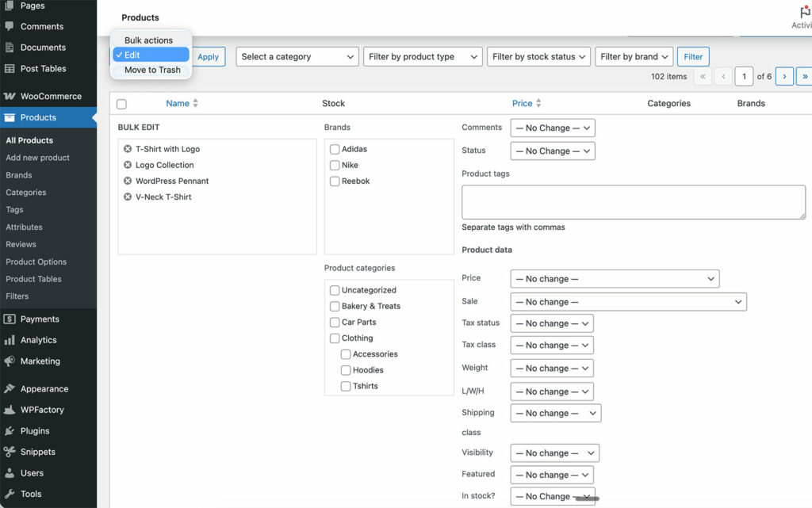Screen dimensions: 812x508
Task: Click the Pages sidebar icon
Action: click(9, 6)
